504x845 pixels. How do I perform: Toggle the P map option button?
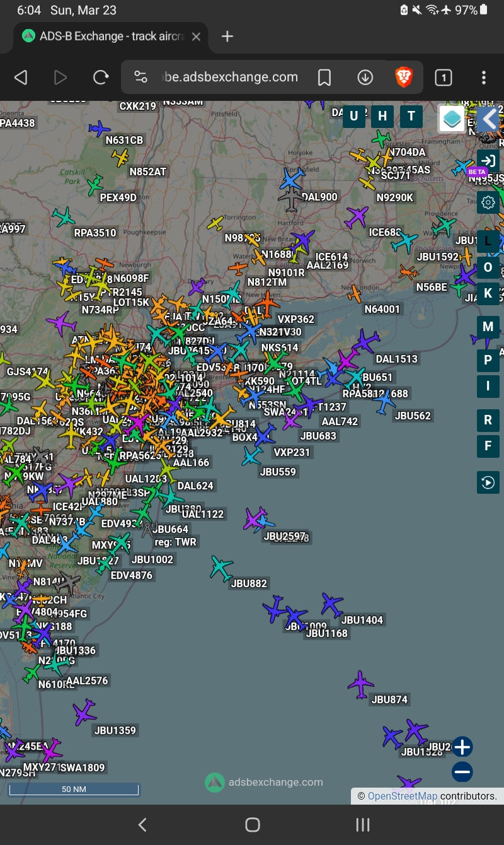[x=488, y=361]
